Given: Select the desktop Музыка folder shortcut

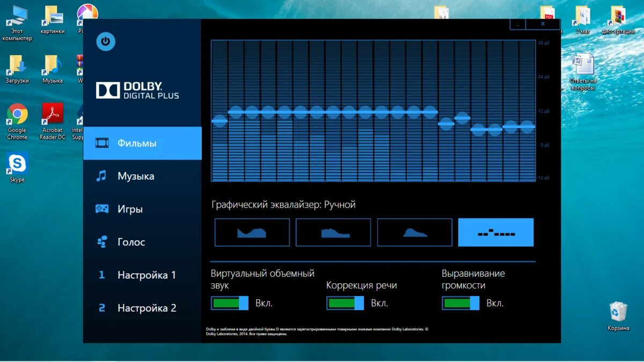Looking at the screenshot, I should coord(53,69).
